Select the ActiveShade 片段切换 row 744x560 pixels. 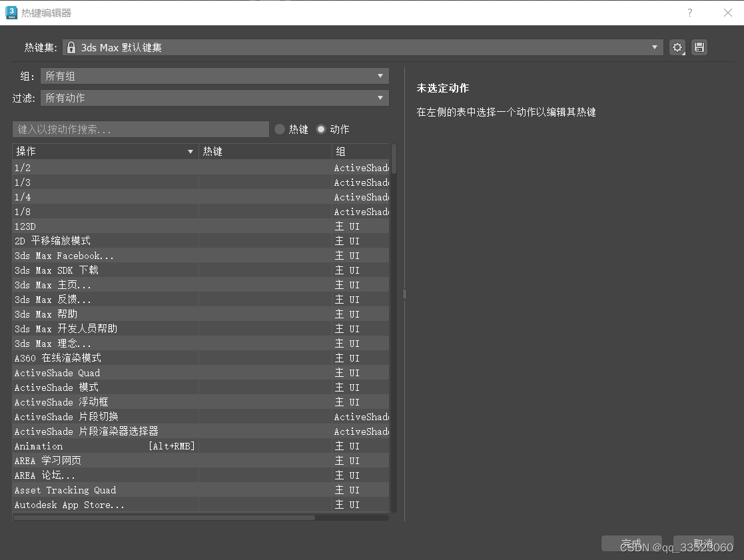(x=200, y=417)
